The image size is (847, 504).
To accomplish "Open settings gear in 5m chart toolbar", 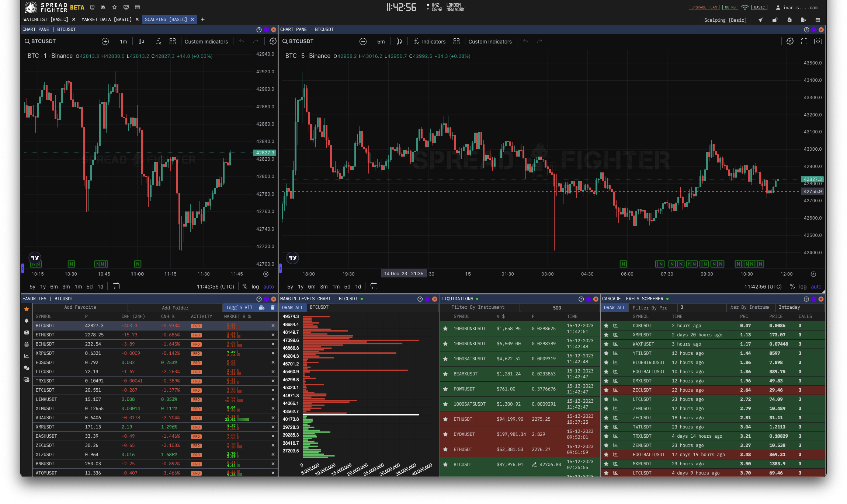I will coord(790,42).
